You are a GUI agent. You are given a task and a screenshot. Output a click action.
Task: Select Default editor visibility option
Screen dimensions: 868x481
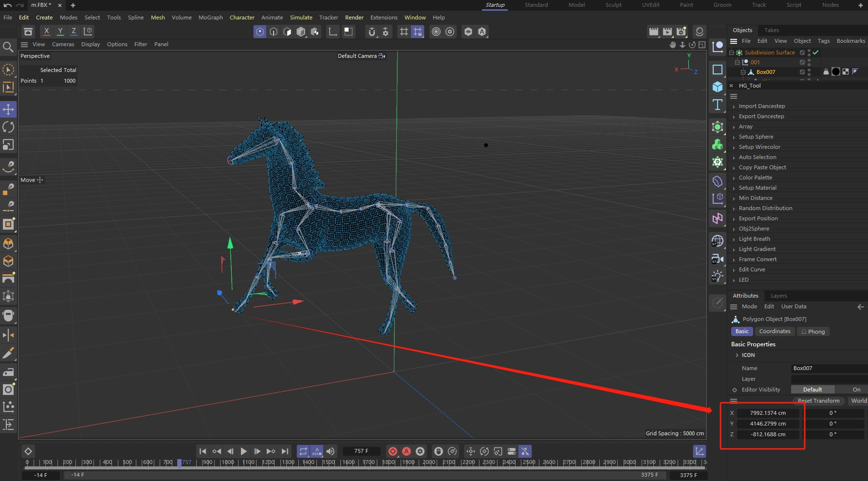click(813, 390)
